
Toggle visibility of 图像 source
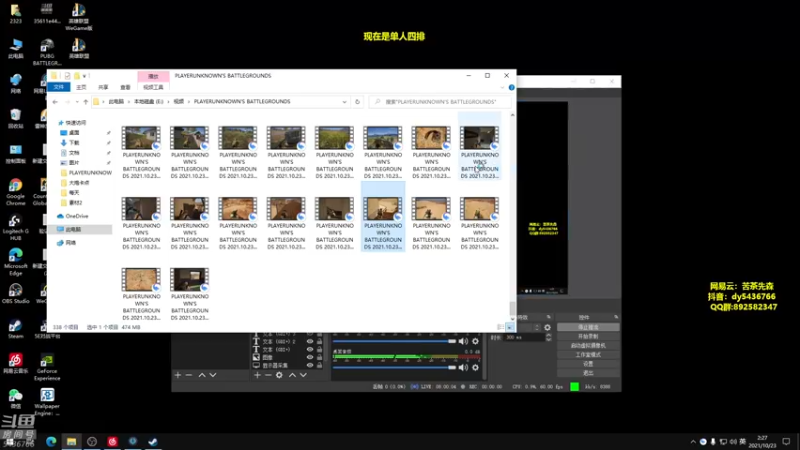coord(310,357)
